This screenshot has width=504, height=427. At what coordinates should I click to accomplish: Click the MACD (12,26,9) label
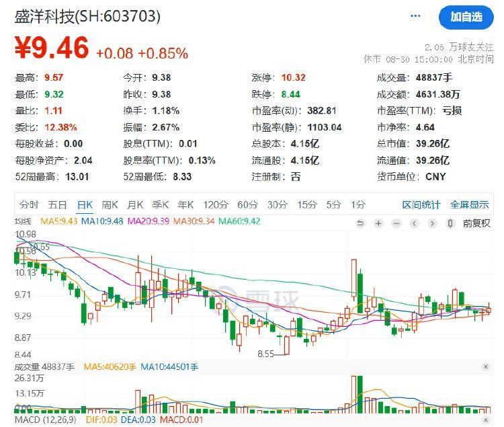pyautogui.click(x=45, y=420)
